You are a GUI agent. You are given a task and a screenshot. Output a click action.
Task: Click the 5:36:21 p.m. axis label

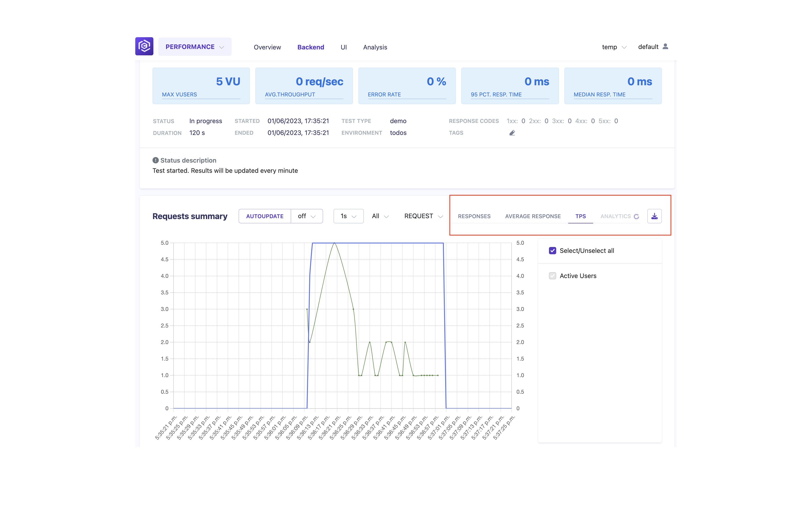coord(329,427)
